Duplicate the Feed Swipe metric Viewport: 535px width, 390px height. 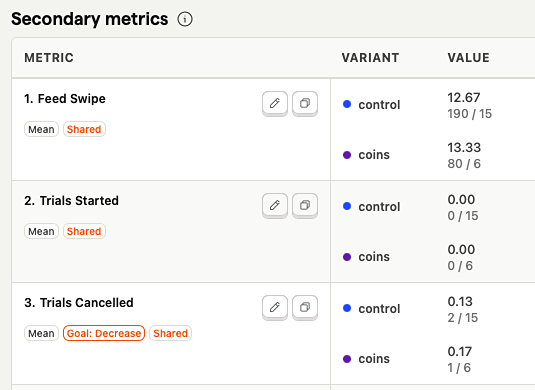[305, 103]
